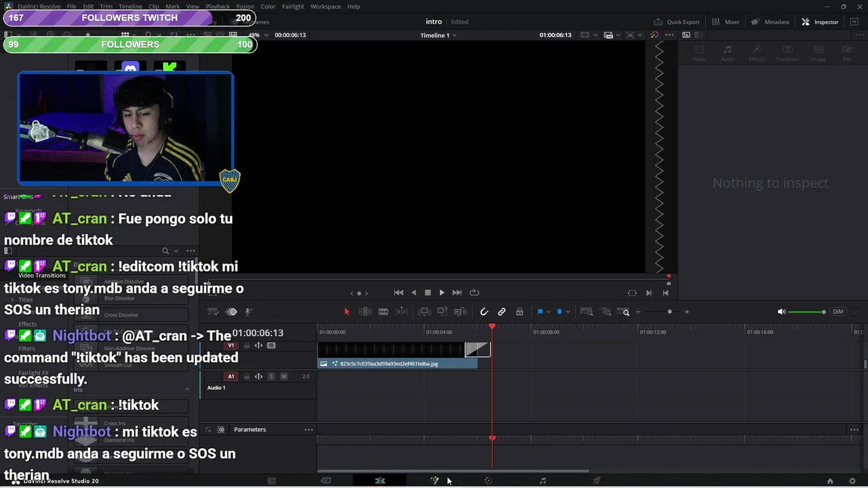Select the Trim Edit Mode tool
This screenshot has width=868, height=488.
365,312
